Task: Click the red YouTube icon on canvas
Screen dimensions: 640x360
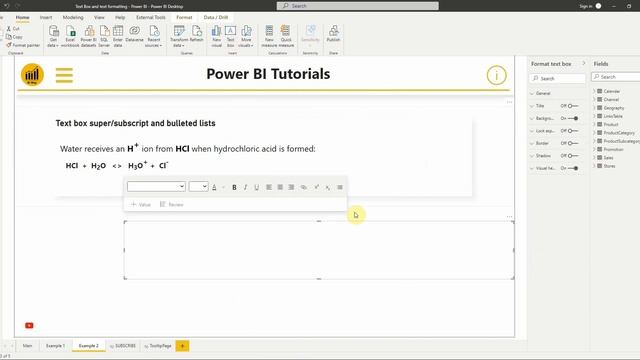Action: point(29,325)
